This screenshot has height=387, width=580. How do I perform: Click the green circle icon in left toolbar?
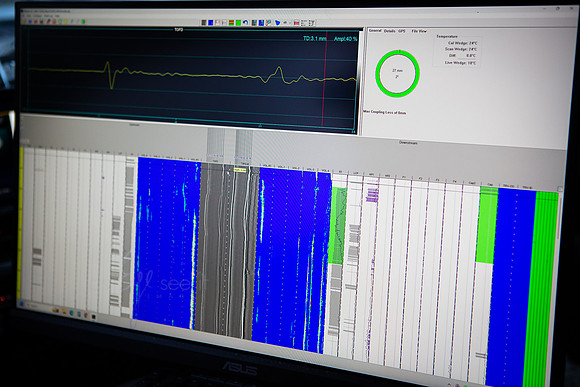click(84, 22)
